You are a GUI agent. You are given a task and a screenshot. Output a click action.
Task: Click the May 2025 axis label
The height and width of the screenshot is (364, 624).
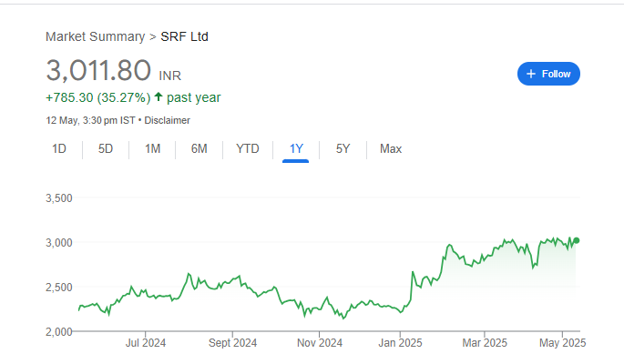[562, 342]
